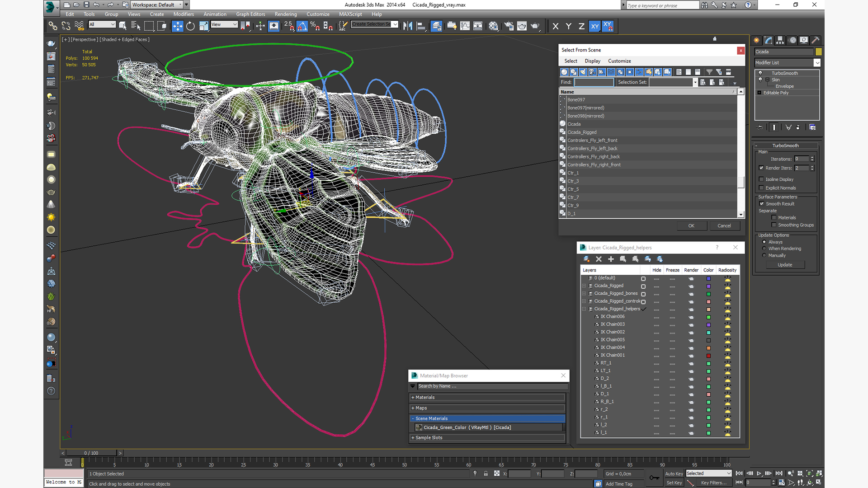Open the Curve Editor icon
Image resolution: width=868 pixels, height=488 pixels.
465,26
